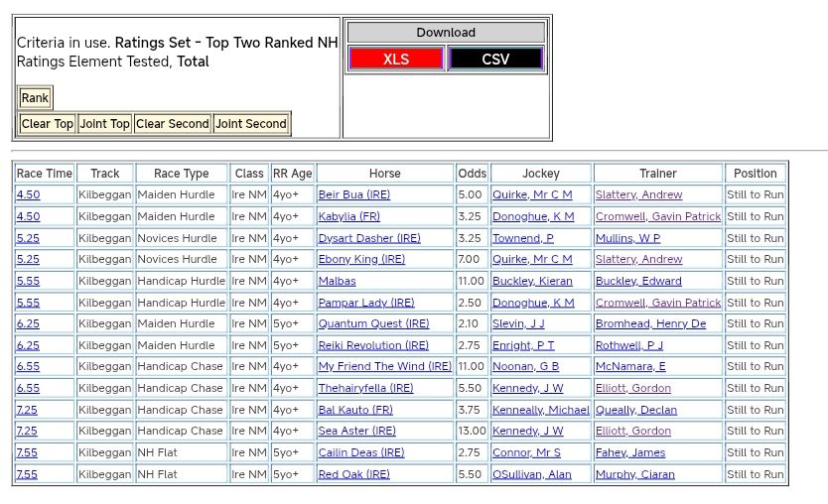
Task: Select the Joint Top filter
Action: point(105,124)
